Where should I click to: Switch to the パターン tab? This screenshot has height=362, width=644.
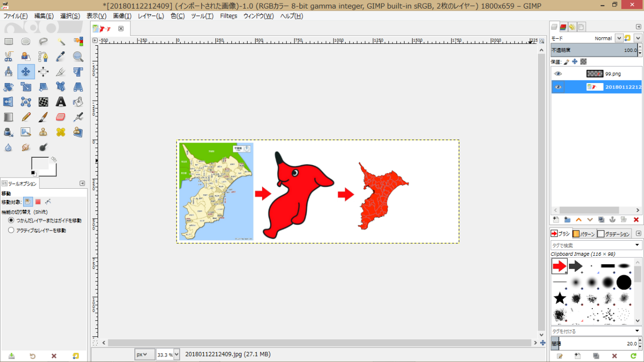(584, 234)
